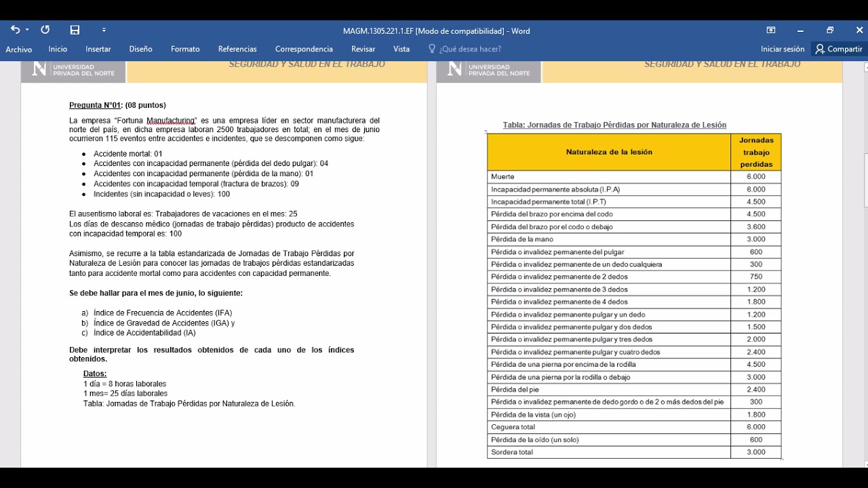Select the Referencias tab
Image resolution: width=868 pixels, height=488 pixels.
[x=237, y=49]
